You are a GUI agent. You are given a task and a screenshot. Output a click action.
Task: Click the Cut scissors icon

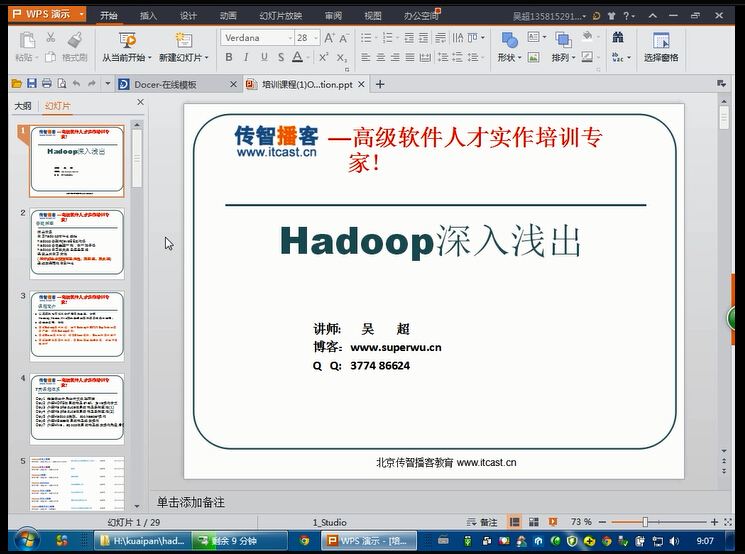(50, 37)
